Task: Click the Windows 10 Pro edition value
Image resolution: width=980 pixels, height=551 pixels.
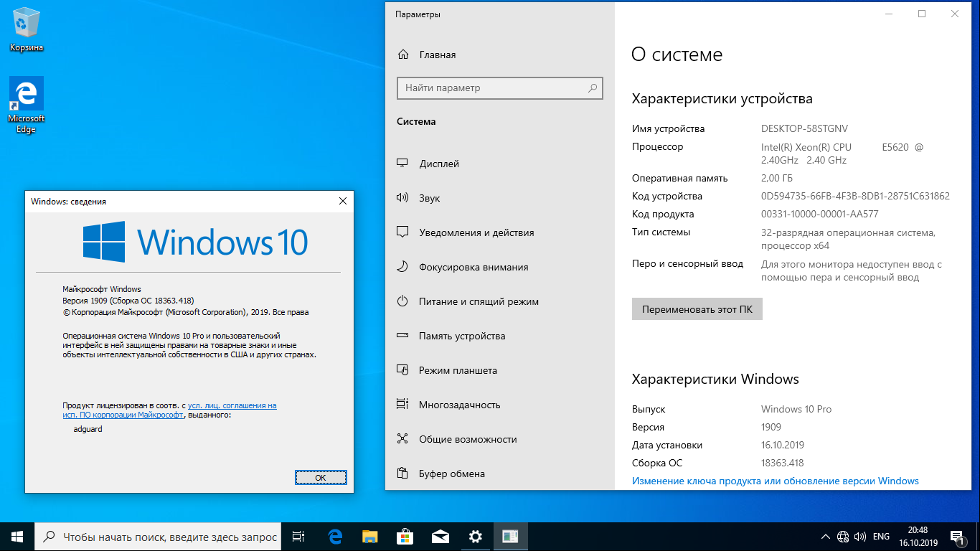Action: (796, 409)
